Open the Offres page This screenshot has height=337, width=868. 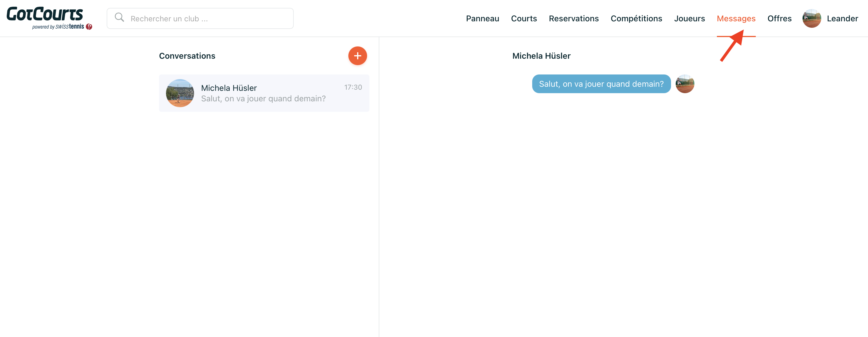coord(779,18)
